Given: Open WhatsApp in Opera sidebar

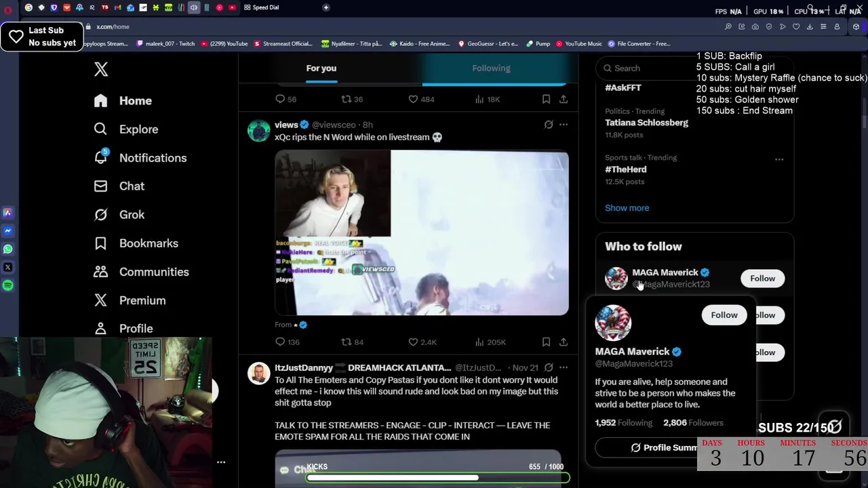Looking at the screenshot, I should click(x=8, y=249).
